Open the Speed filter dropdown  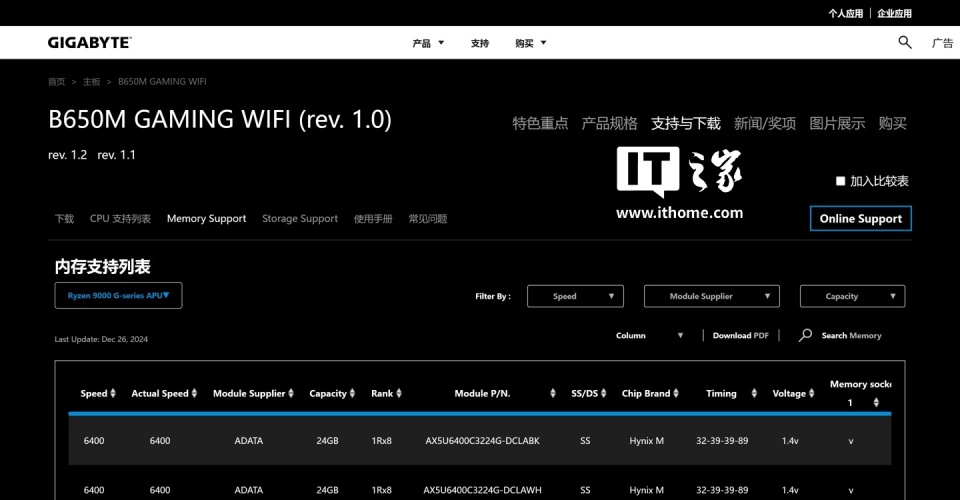click(x=576, y=296)
